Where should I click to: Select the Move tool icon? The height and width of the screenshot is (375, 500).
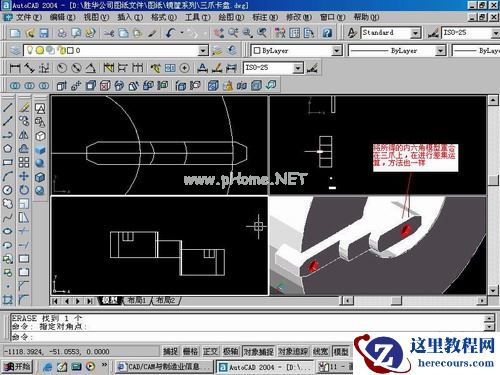click(x=24, y=176)
